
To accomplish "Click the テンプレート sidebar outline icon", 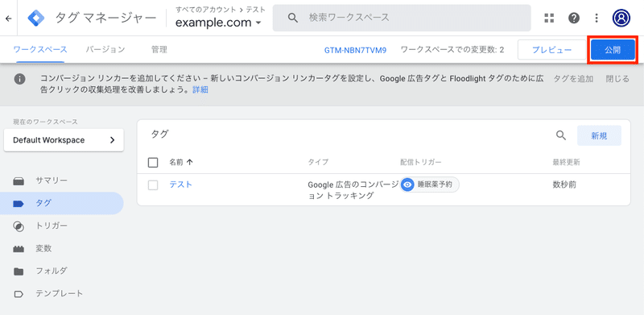I will [19, 294].
